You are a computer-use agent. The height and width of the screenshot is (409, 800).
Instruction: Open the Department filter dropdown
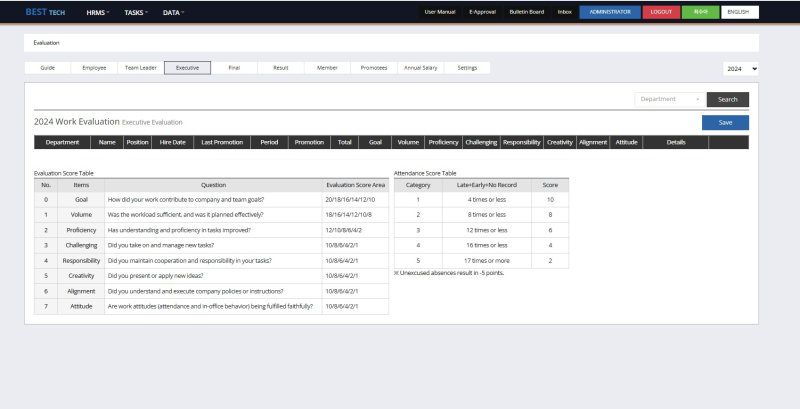pyautogui.click(x=669, y=99)
